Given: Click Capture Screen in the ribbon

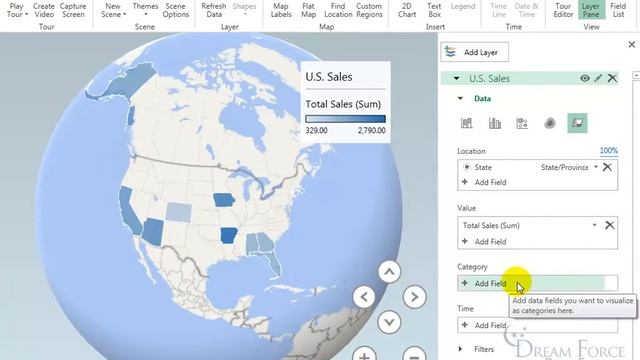Looking at the screenshot, I should (x=73, y=10).
